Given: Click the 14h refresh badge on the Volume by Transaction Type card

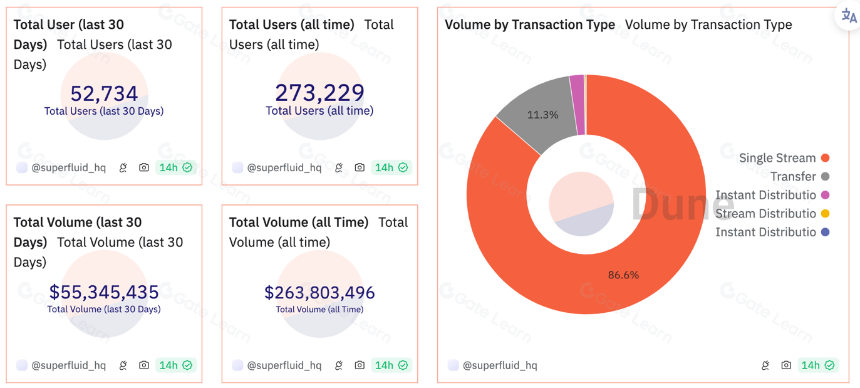Looking at the screenshot, I should tap(818, 365).
